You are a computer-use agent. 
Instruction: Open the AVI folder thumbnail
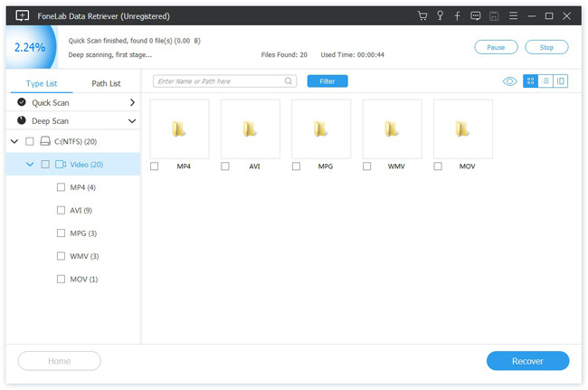(250, 128)
